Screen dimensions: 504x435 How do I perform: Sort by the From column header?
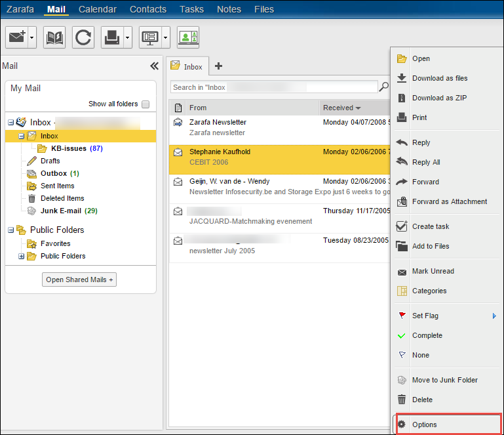coord(252,108)
